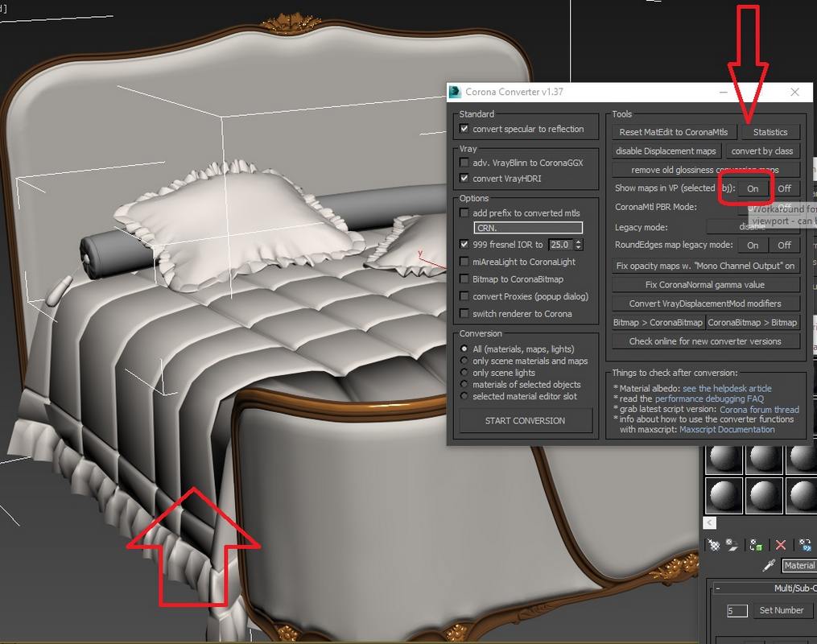Click remove old glossiness conversion maps
This screenshot has width=817, height=644.
pyautogui.click(x=705, y=170)
